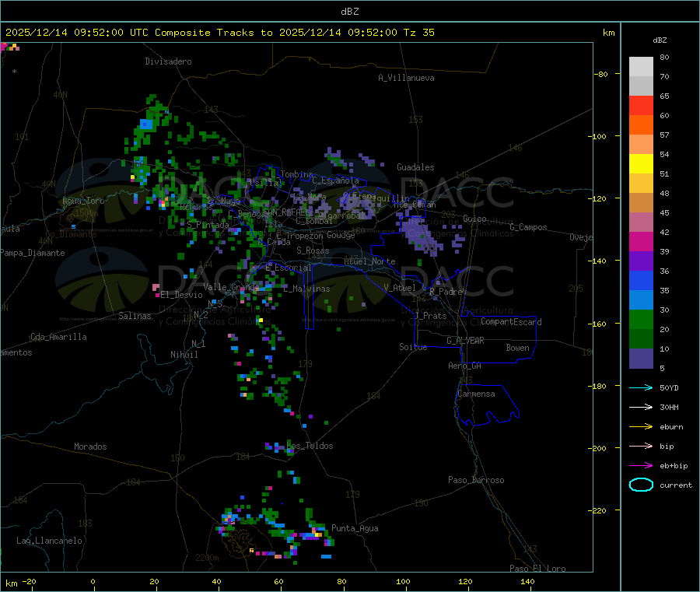700x592 pixels.
Task: Click the cyan current ellipse icon
Action: pyautogui.click(x=641, y=485)
